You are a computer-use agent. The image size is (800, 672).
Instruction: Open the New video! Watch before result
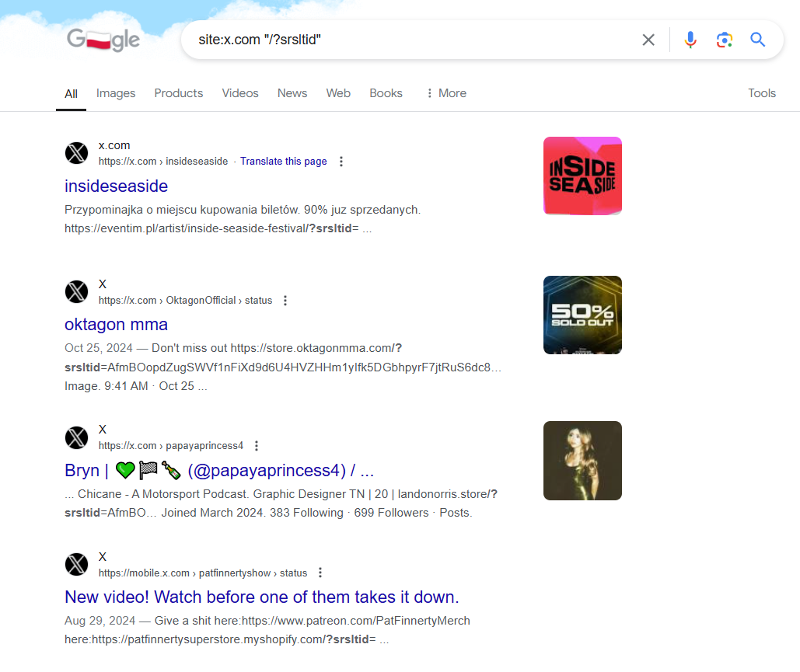click(262, 597)
